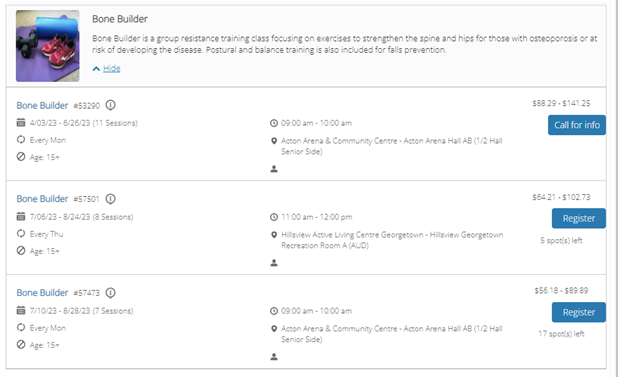
Task: Open Bone Builder #53290 title link
Action: tap(42, 106)
